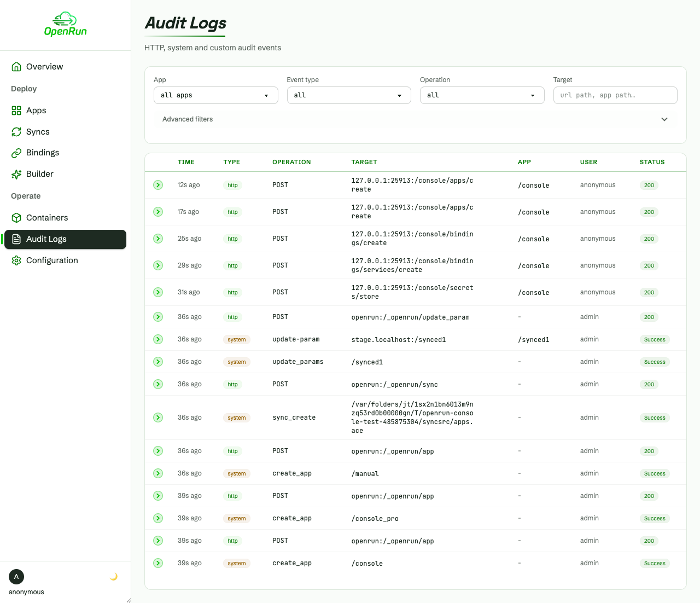Click the 200 status in 12s ago row
Image resolution: width=700 pixels, height=603 pixels.
point(649,185)
